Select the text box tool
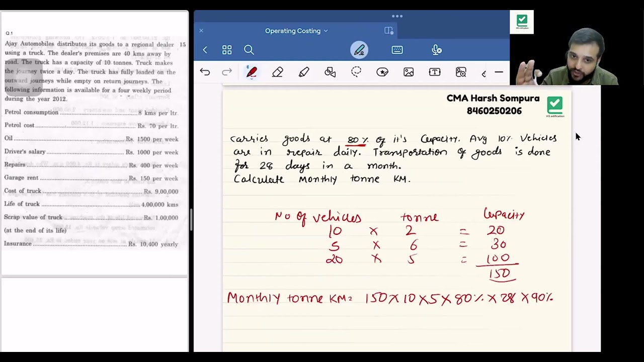 point(435,72)
